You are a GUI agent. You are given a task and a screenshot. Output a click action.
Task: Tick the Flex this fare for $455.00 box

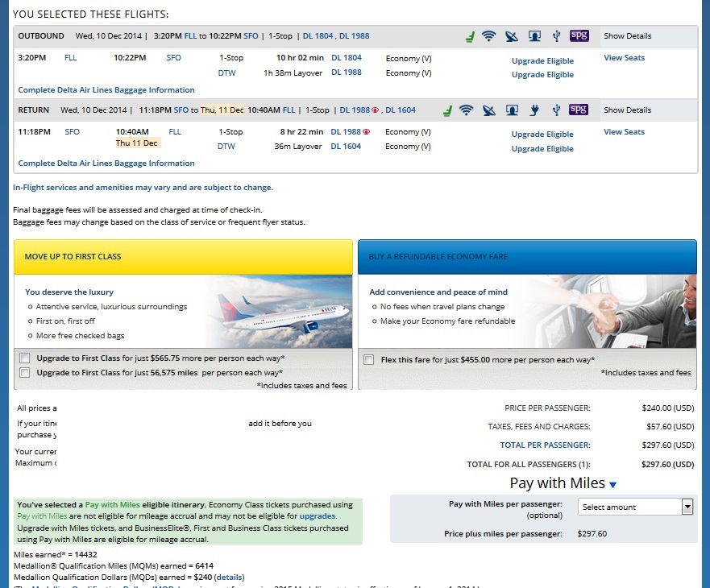point(368,360)
